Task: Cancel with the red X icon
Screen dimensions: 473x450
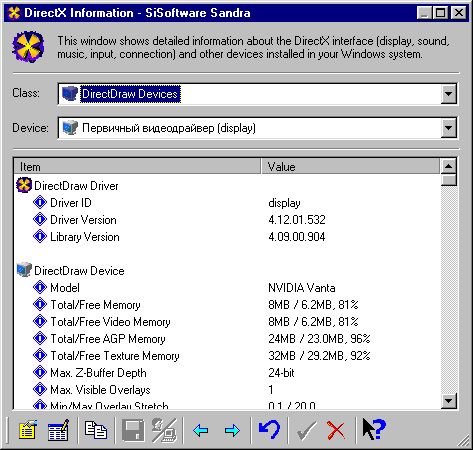Action: click(x=336, y=430)
